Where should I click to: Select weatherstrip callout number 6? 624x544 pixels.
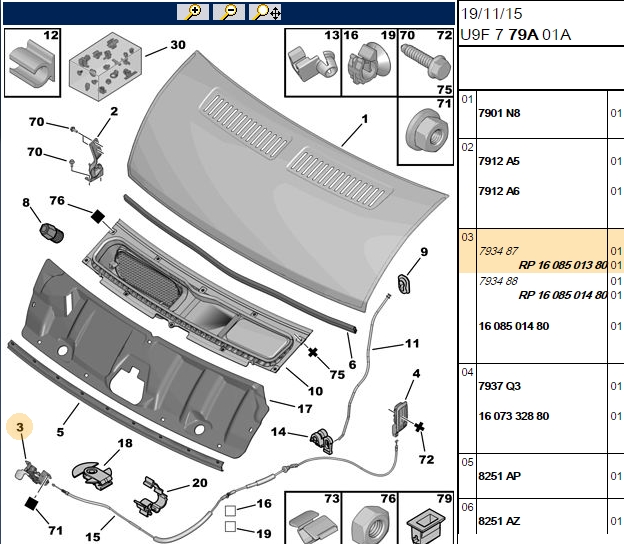[x=352, y=365]
